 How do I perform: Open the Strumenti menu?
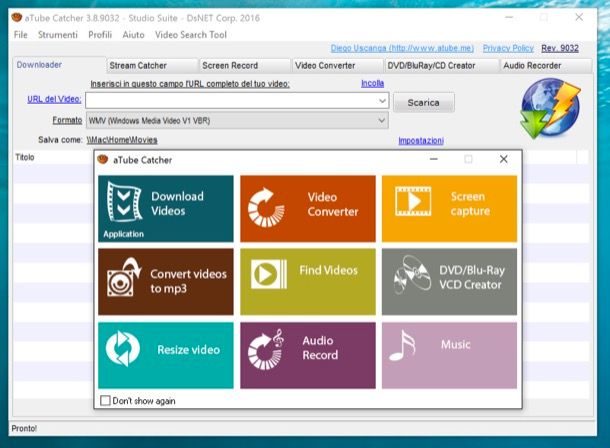click(58, 35)
